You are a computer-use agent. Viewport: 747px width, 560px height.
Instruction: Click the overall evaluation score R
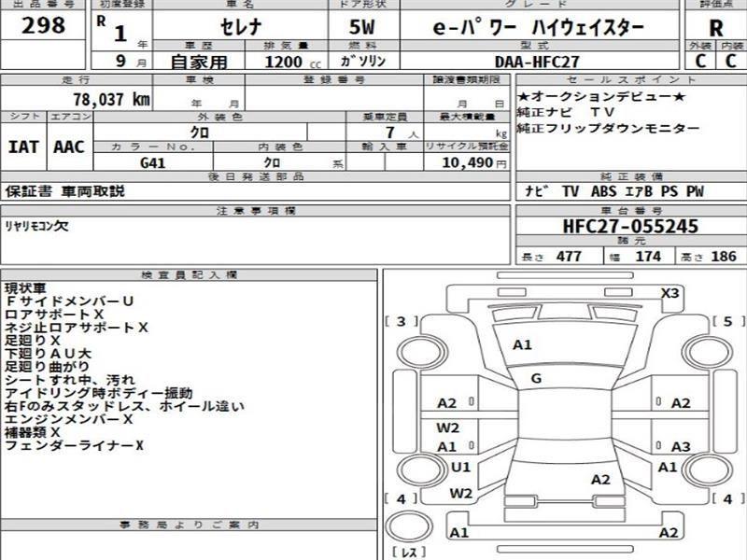[716, 28]
